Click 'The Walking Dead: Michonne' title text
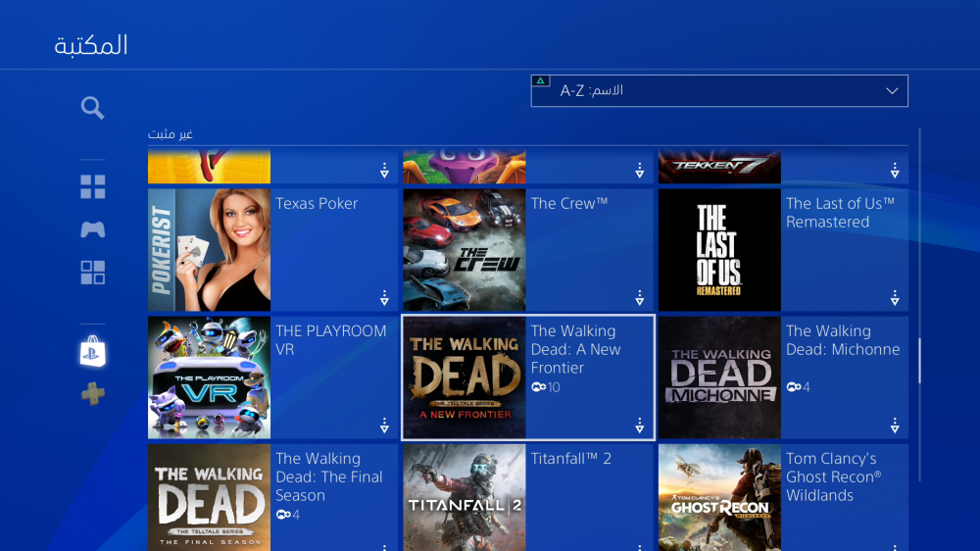The width and height of the screenshot is (980, 551). coord(843,340)
